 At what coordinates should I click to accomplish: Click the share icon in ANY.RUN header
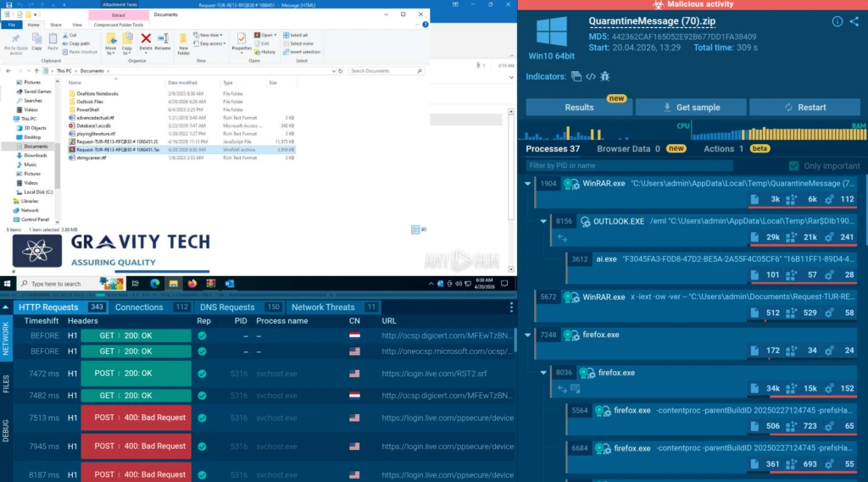click(854, 21)
